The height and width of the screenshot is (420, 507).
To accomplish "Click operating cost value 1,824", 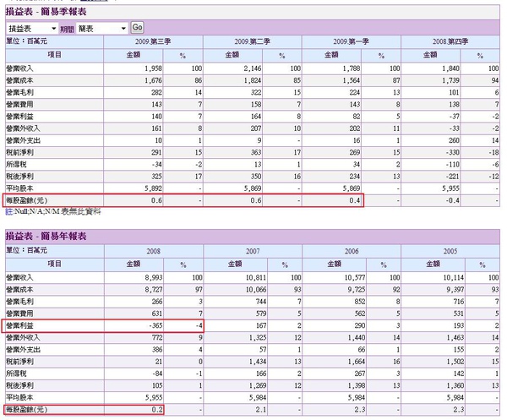I will click(253, 80).
